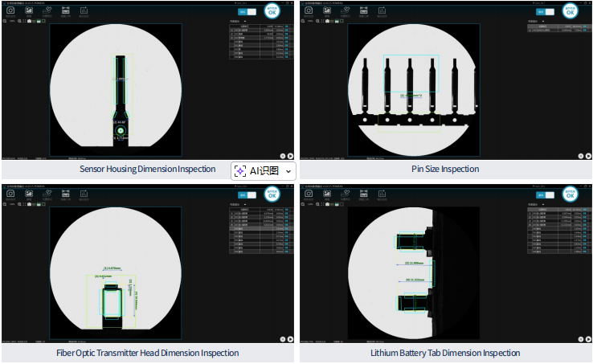Open dropdown above results table in Sensor Housing
593x364 pixels.
pos(241,22)
